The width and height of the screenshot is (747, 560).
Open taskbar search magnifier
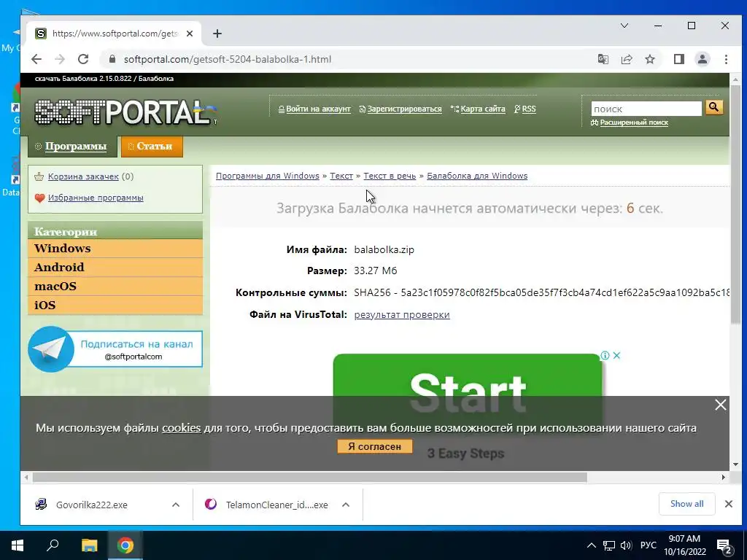click(53, 545)
